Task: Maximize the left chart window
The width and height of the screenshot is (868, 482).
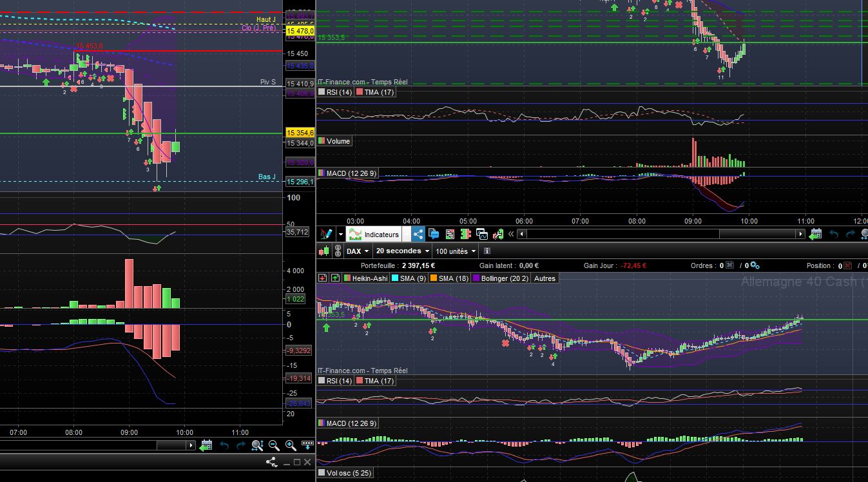Action: tap(297, 462)
